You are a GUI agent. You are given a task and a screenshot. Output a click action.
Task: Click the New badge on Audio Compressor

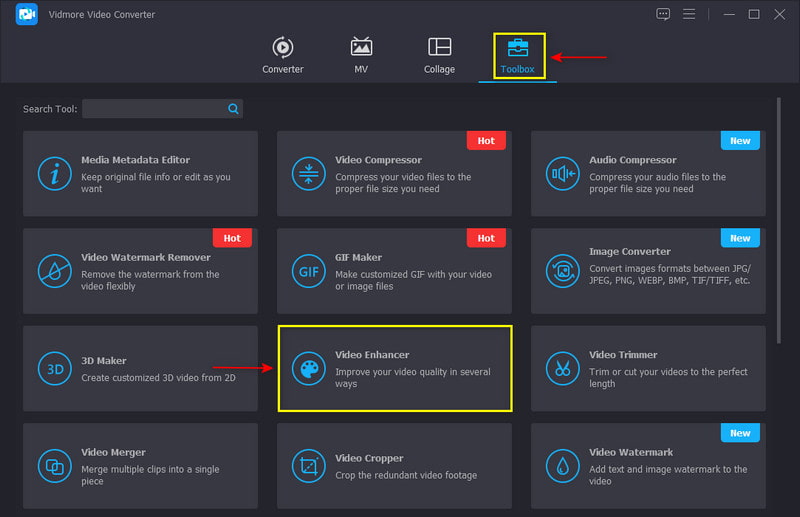(x=740, y=140)
